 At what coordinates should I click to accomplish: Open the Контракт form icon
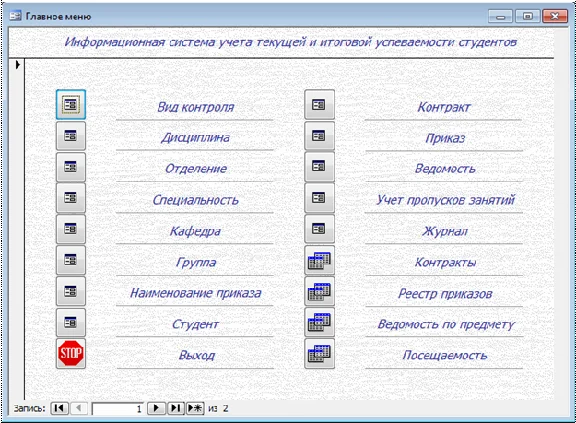(319, 105)
